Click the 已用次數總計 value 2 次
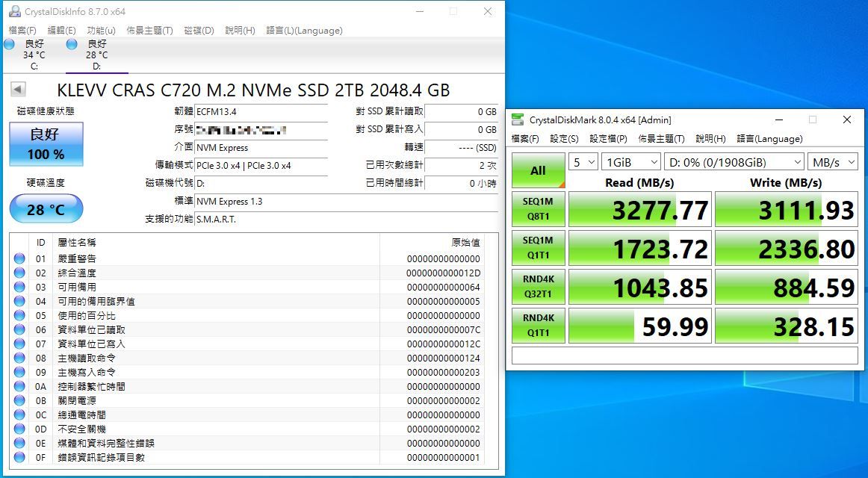This screenshot has width=868, height=478. [x=462, y=165]
